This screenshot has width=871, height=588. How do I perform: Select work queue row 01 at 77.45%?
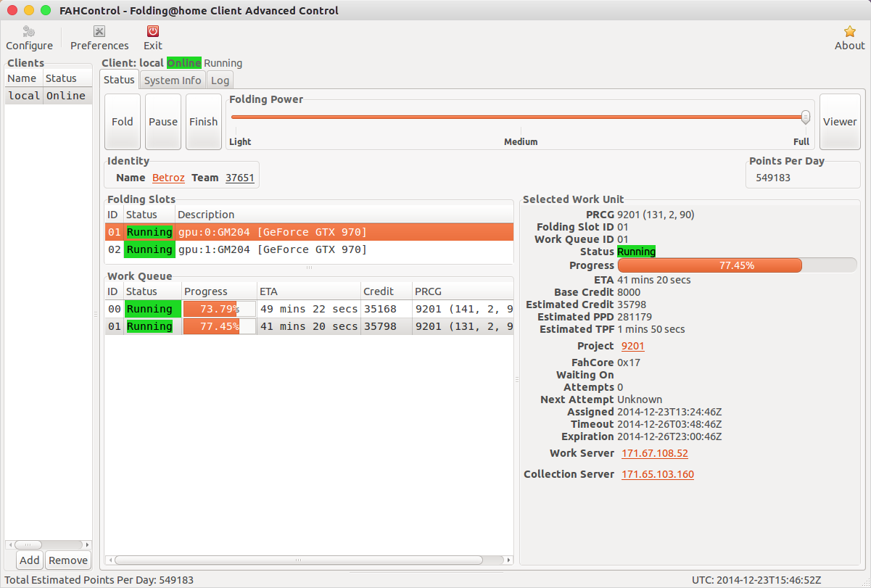pyautogui.click(x=309, y=326)
